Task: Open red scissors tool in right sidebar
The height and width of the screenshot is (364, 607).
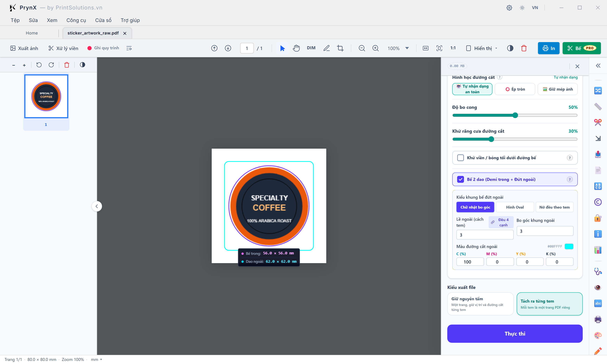Action: point(598,122)
